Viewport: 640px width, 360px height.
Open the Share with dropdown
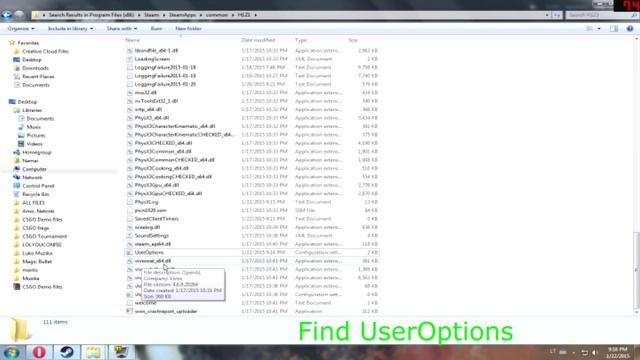(122, 29)
